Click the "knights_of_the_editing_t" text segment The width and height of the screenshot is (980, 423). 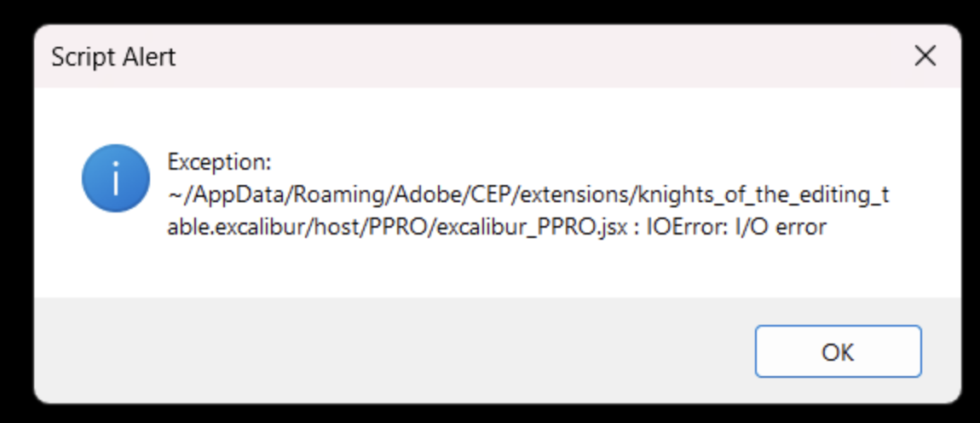764,195
